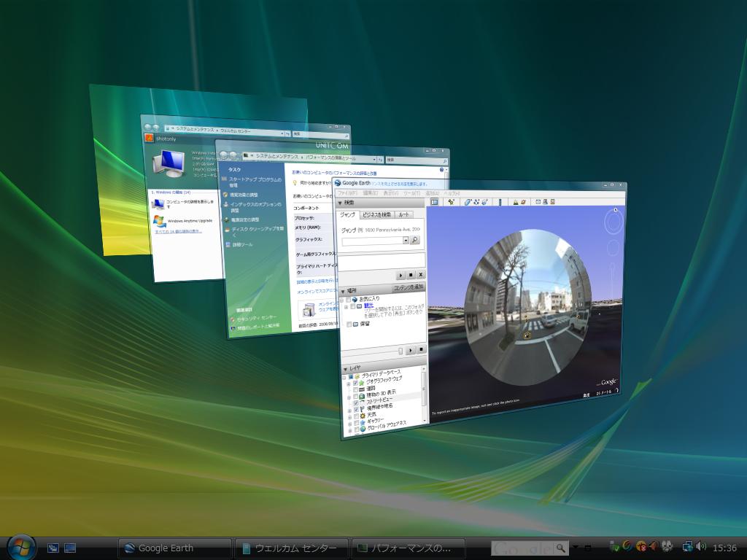Click Windows Anytime Upgrade in Welcome Center window
Screen dimensions: 747x560
[x=190, y=221]
